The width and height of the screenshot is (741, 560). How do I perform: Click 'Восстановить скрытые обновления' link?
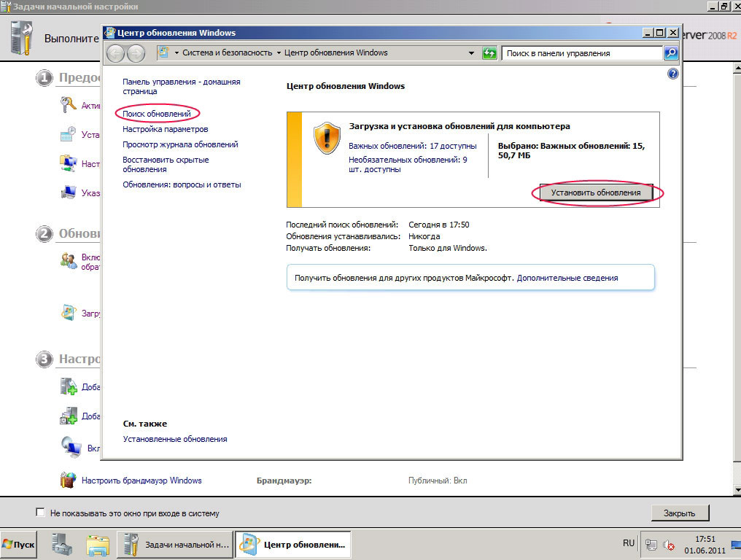click(166, 165)
